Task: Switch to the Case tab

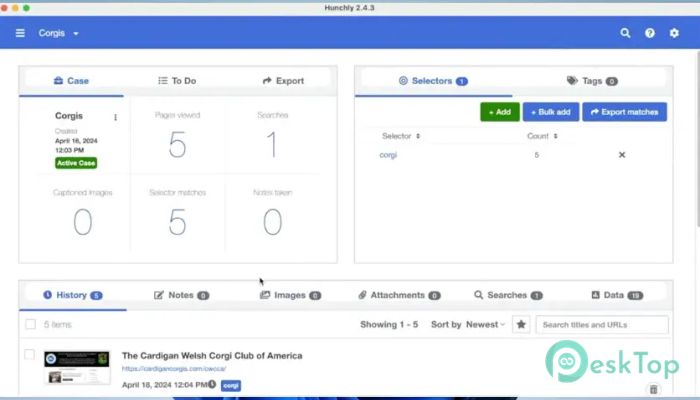Action: [x=71, y=81]
